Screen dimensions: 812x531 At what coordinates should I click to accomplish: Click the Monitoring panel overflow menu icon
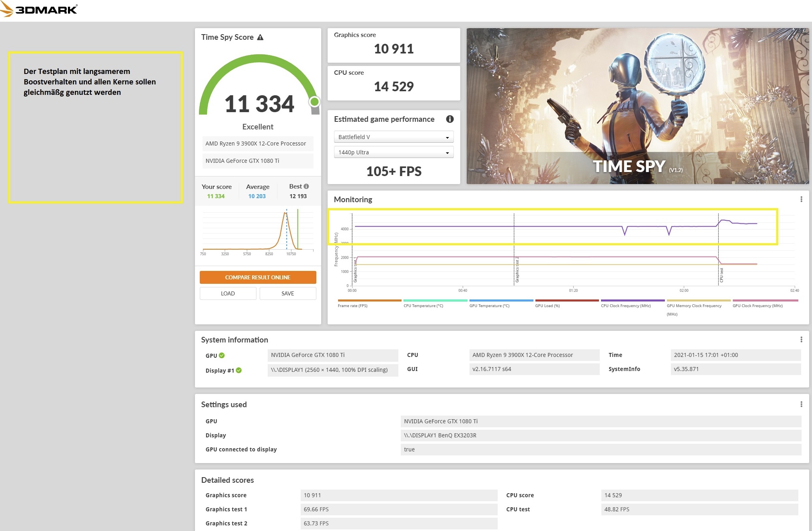coord(801,199)
